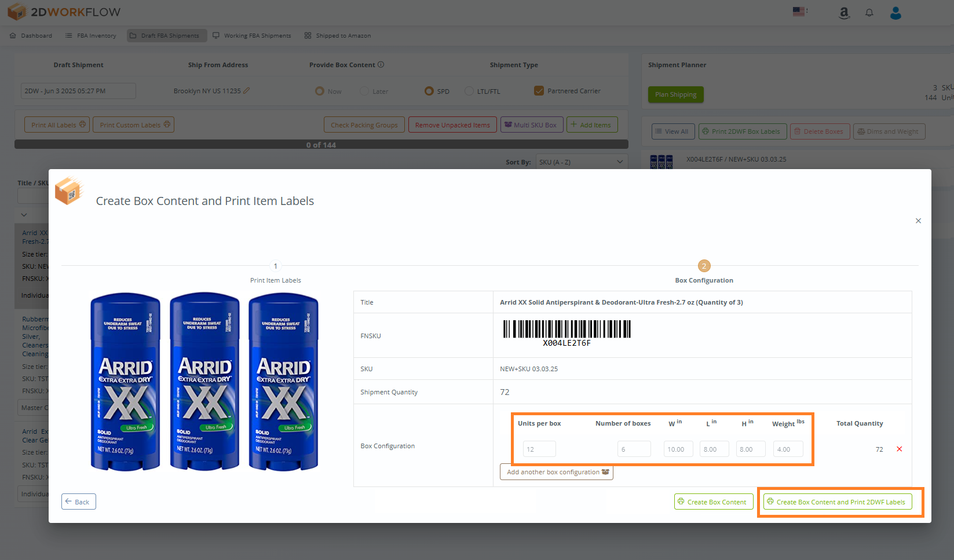Open the user profile icon
This screenshot has height=560, width=954.
point(895,13)
